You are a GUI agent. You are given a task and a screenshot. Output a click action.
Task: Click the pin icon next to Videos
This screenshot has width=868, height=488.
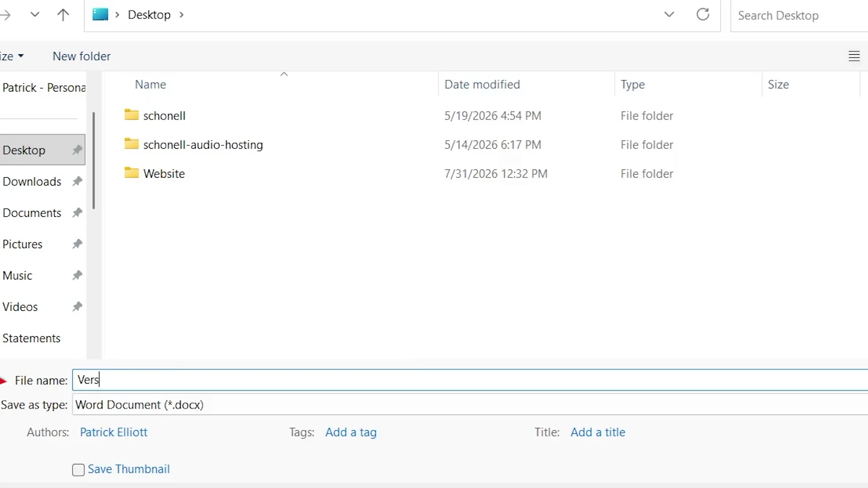pos(77,307)
